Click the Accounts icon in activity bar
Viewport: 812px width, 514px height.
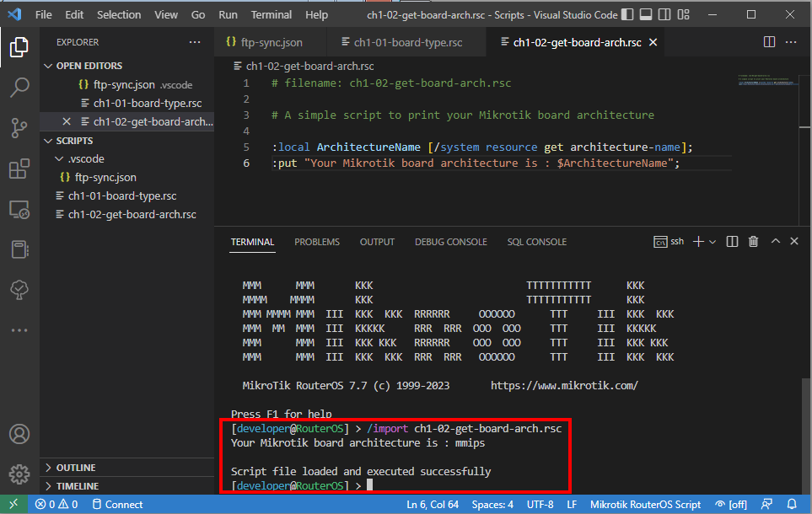point(19,435)
